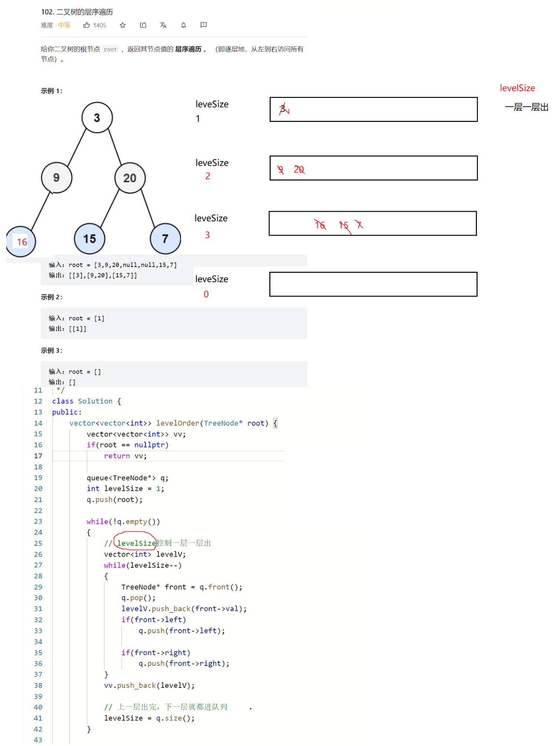
Task: Click the notification bell icon
Action: point(183,25)
